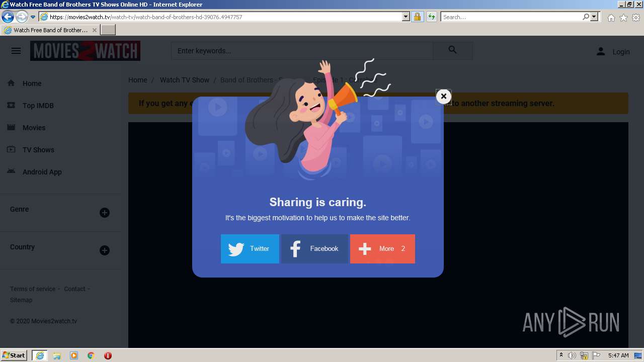Open the More sharing options button
The height and width of the screenshot is (362, 644).
[x=382, y=248]
